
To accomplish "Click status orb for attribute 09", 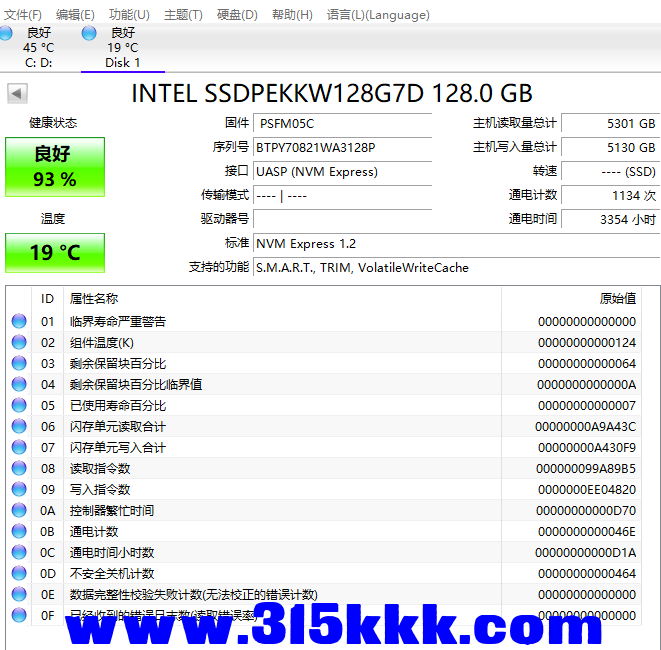I will (19, 489).
